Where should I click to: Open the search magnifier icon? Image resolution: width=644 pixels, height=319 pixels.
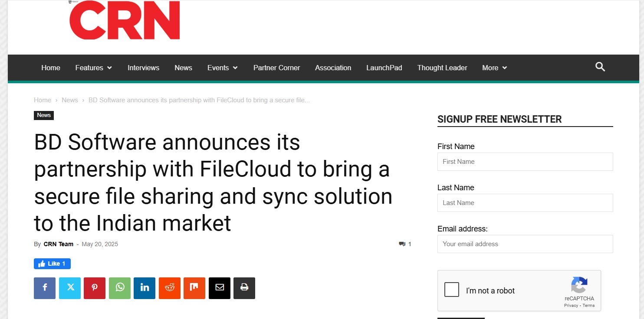[600, 67]
